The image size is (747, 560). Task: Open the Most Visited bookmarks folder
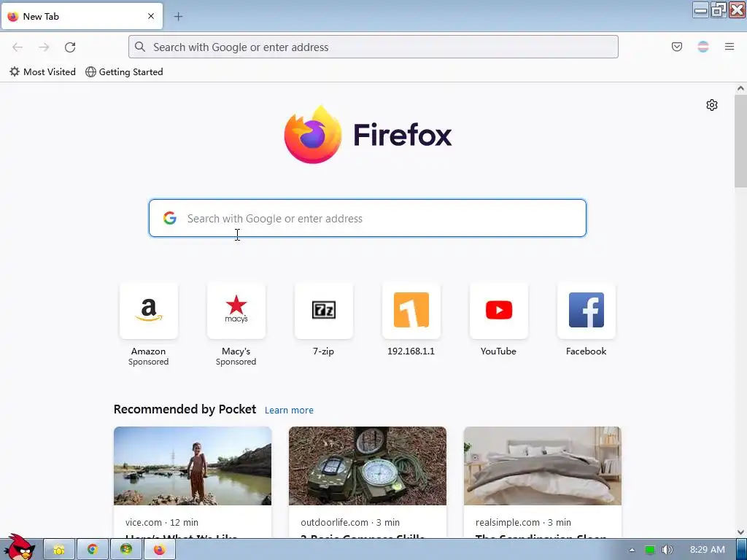pyautogui.click(x=42, y=72)
